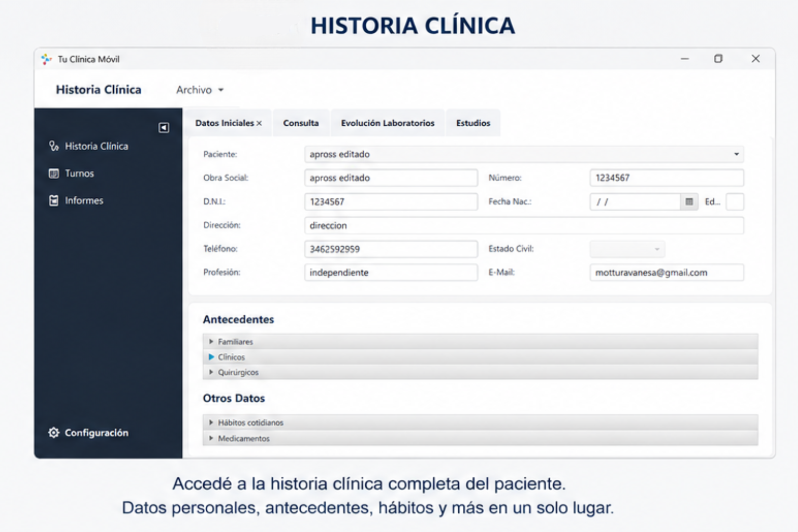Click the Historia Clínica stethoscope icon in sidebar

coord(54,146)
